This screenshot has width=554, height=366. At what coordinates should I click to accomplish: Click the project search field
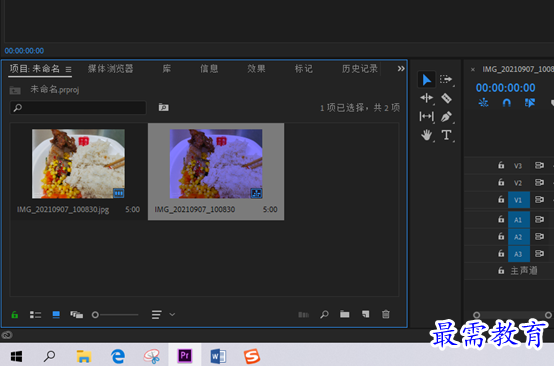78,108
